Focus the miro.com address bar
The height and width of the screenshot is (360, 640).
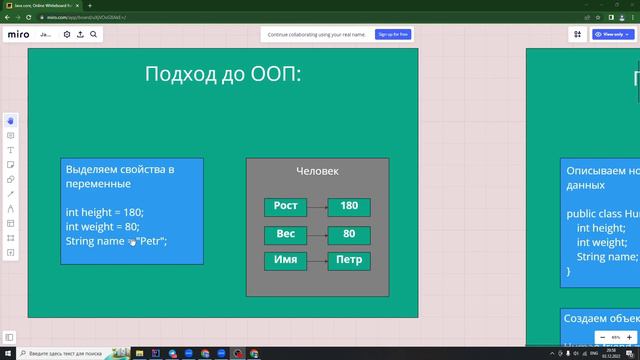pyautogui.click(x=310, y=18)
